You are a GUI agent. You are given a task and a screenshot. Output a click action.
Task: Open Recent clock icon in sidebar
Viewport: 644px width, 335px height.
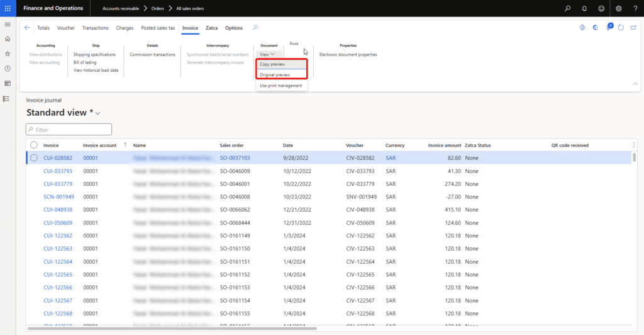point(8,69)
